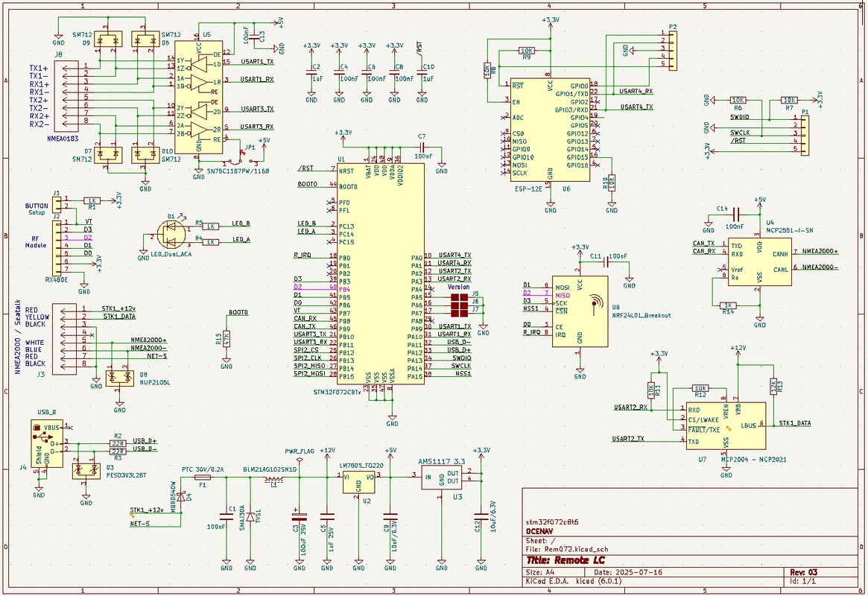The image size is (868, 596).
Task: Select the AM51117 regulator U3 body
Action: tap(442, 477)
